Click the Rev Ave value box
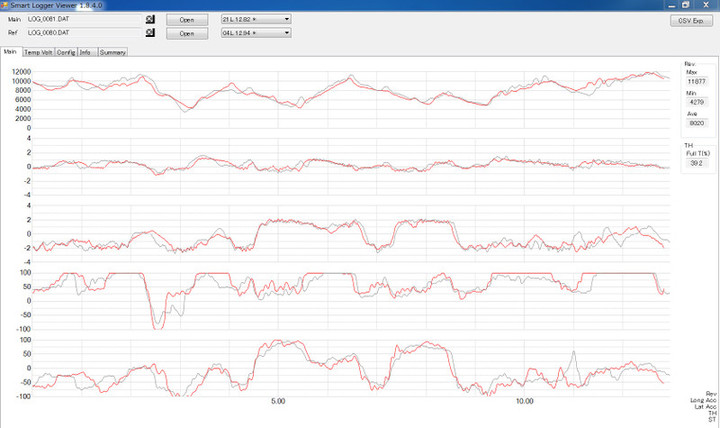 (x=696, y=123)
